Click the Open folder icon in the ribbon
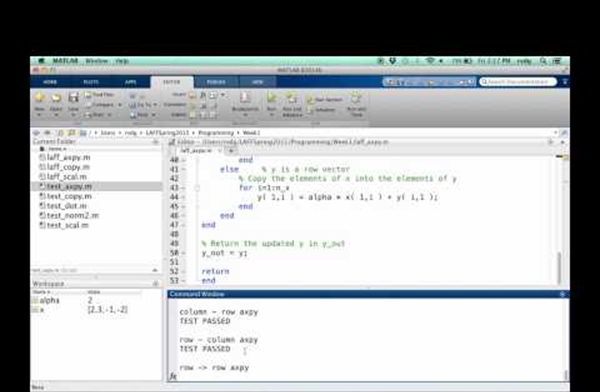This screenshot has width=600, height=392. coord(56,98)
